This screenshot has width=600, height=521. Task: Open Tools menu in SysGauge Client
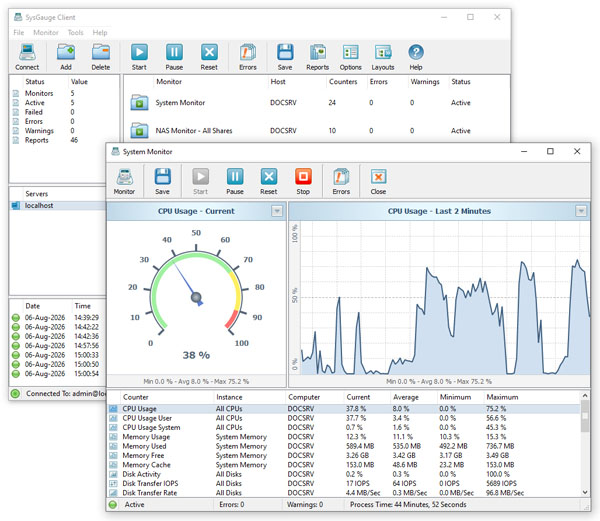click(x=75, y=33)
